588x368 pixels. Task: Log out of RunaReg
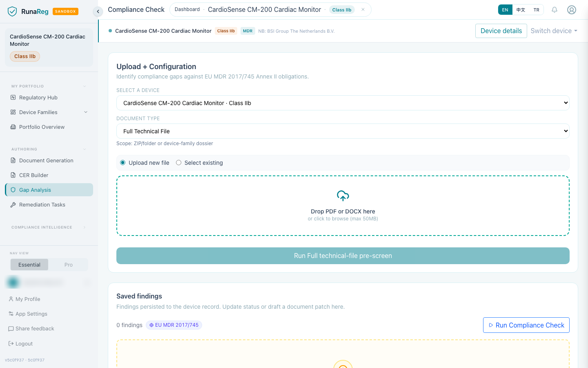click(20, 343)
